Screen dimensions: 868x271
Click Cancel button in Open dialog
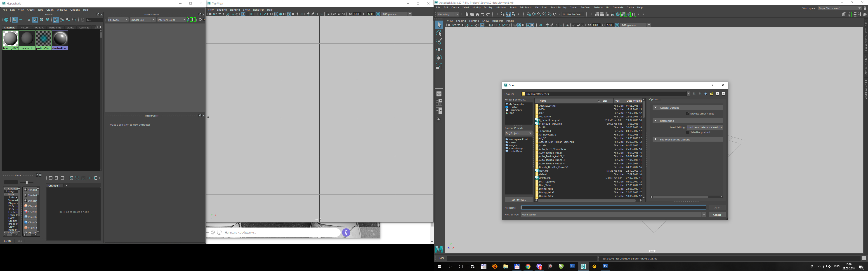pos(717,215)
